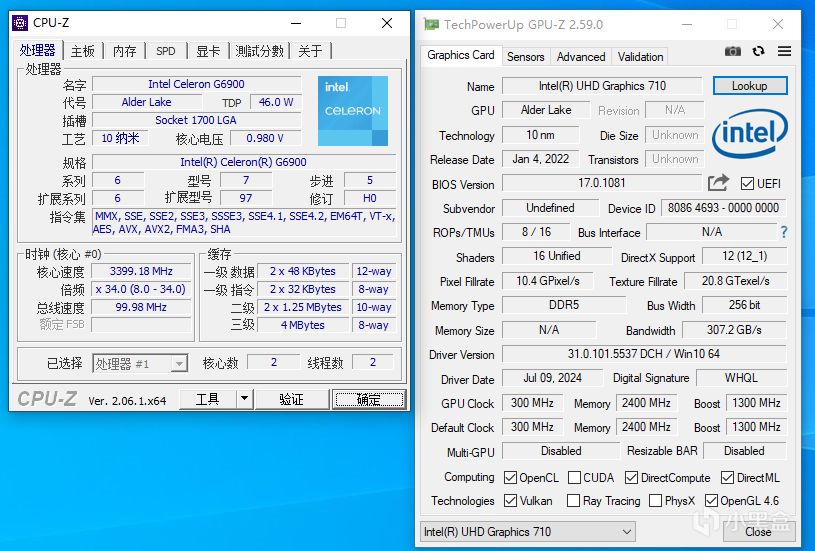
Task: Click the Memory Type DDR5 value
Action: click(x=564, y=305)
